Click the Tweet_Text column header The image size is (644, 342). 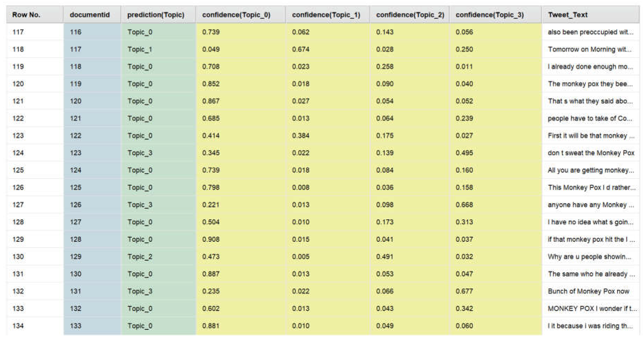[568, 15]
